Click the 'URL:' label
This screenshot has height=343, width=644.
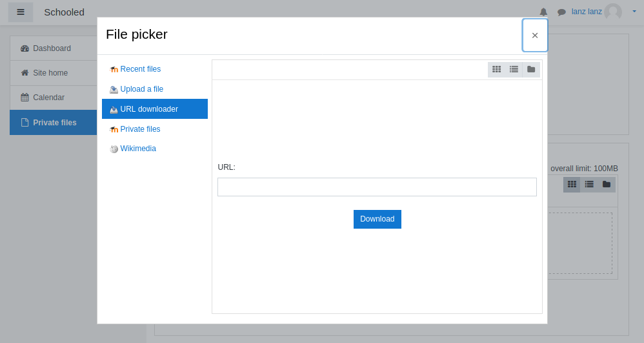[226, 167]
